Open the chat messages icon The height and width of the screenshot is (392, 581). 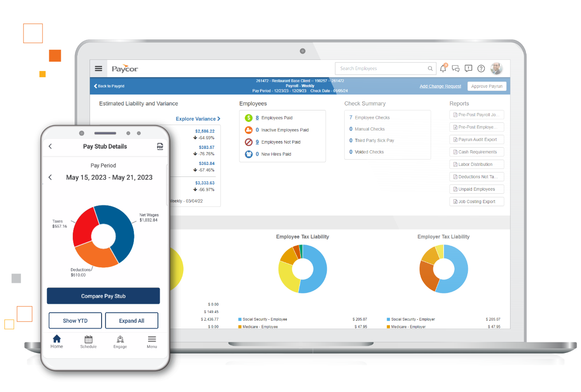[455, 69]
